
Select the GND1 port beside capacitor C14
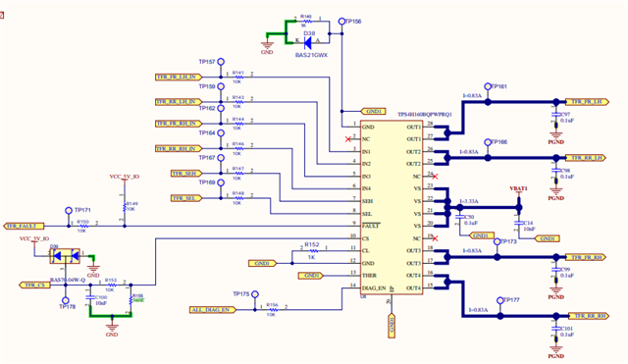548,238
